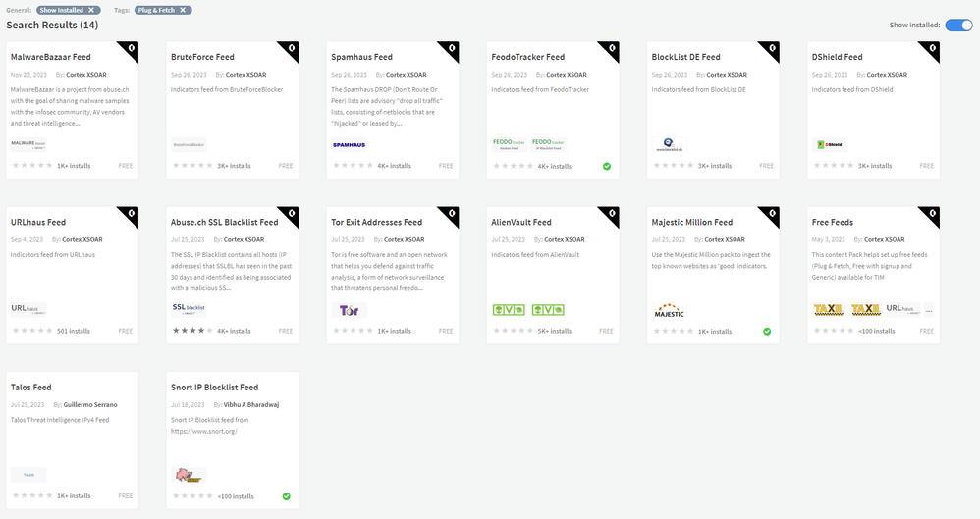Click the DShield logo icon
This screenshot has height=519, width=980.
click(830, 144)
